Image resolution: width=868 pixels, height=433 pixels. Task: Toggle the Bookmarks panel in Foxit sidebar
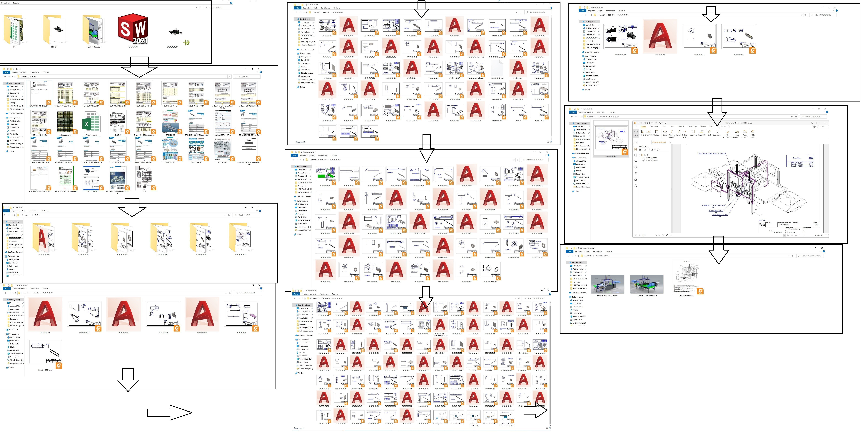[x=635, y=149]
